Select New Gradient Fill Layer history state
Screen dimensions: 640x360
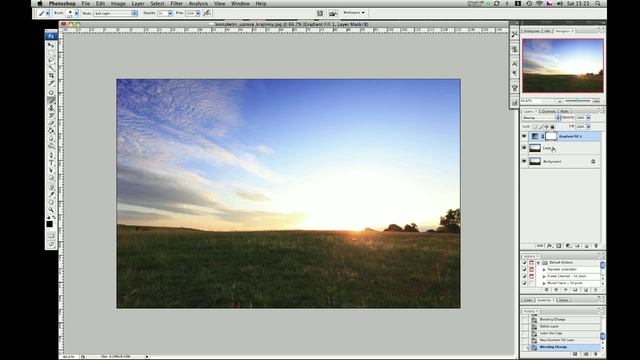[x=565, y=340]
